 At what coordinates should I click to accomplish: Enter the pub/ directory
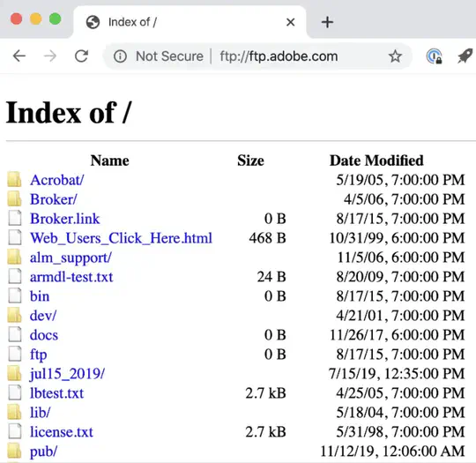43,452
